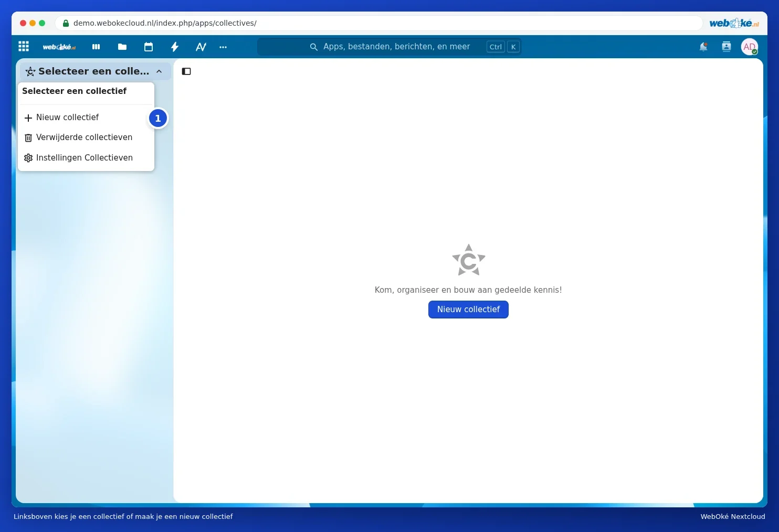779x532 pixels.
Task: Open the Files folder icon
Action: 122,47
